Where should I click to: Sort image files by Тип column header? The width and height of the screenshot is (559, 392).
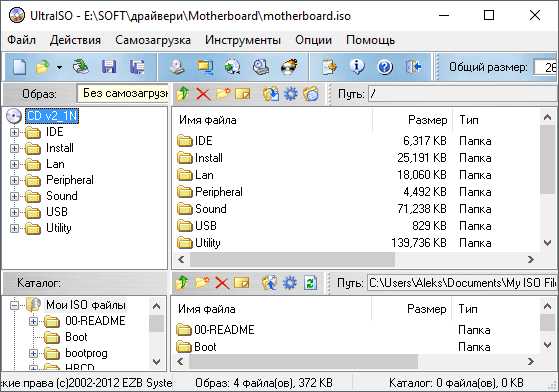(496, 120)
